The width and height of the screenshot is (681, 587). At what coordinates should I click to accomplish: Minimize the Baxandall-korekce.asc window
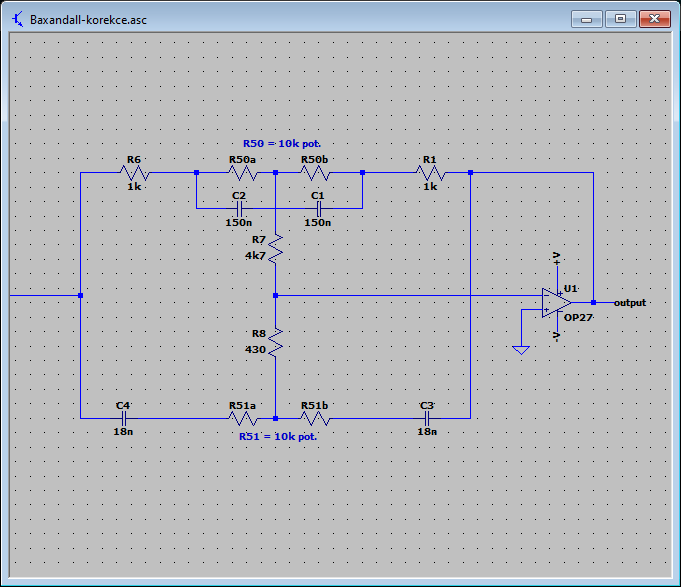tap(586, 20)
